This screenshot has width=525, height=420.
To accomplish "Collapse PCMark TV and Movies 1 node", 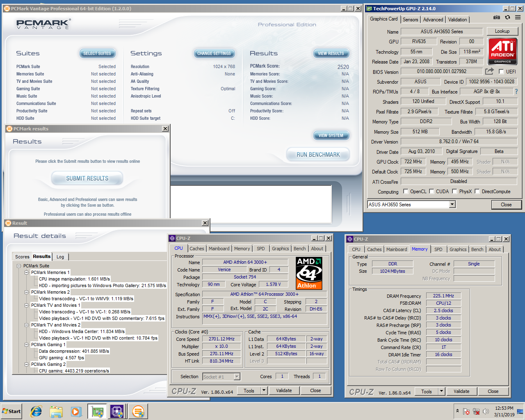I will click(x=26, y=305).
